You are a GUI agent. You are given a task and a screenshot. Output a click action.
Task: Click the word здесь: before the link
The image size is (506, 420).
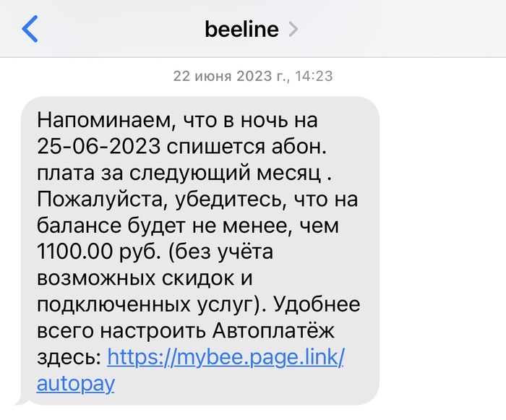coord(69,356)
